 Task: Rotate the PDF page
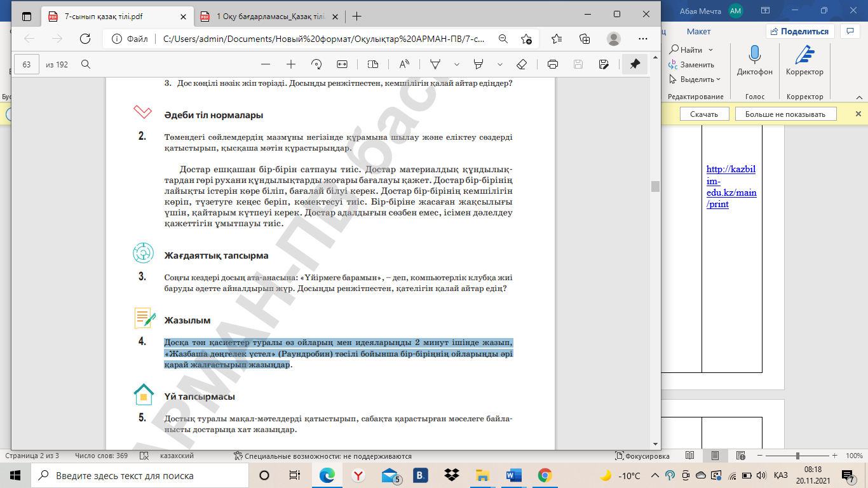[316, 64]
